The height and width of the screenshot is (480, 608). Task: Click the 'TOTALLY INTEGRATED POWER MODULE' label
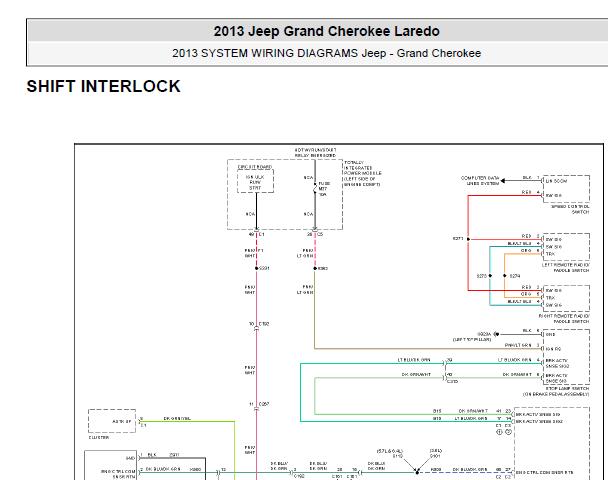pos(363,173)
